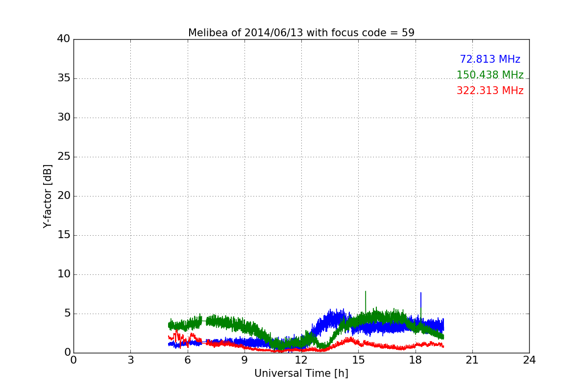This screenshot has height=392, width=588.
Task: Click y-axis tick label 35
Action: 64,78
